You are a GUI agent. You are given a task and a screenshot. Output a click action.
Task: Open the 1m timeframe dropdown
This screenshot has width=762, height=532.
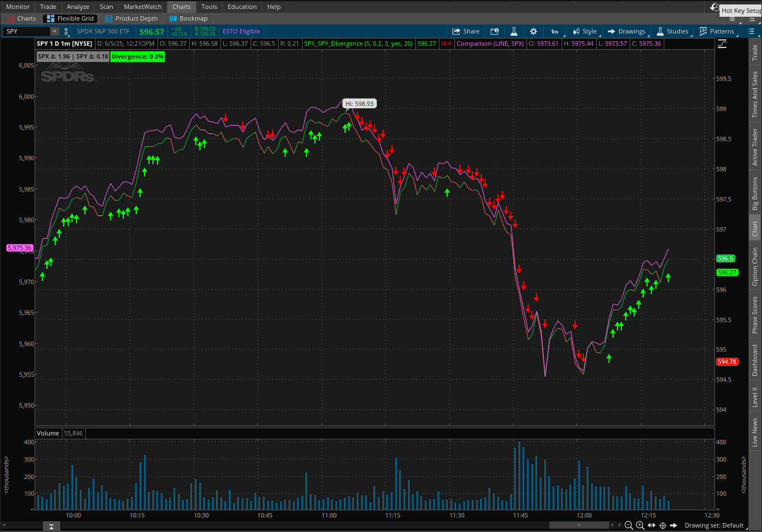click(556, 31)
